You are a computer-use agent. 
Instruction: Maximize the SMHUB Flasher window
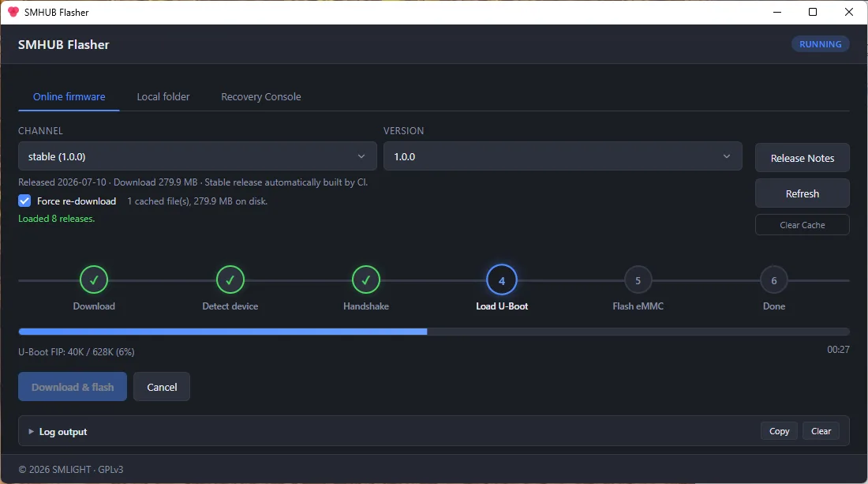[813, 12]
